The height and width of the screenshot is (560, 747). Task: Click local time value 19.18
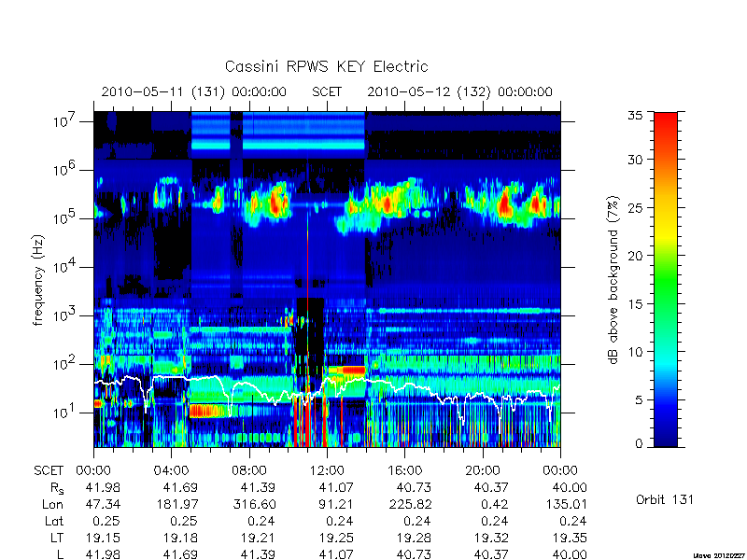[x=180, y=538]
